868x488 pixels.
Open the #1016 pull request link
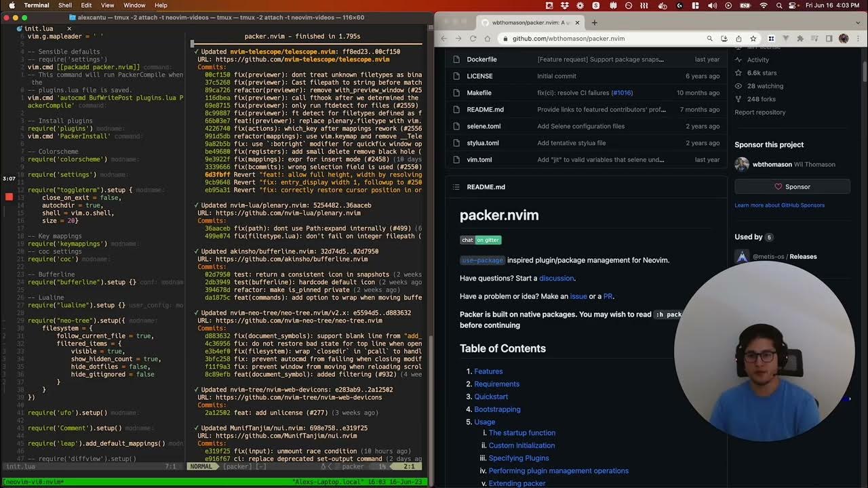click(x=622, y=93)
